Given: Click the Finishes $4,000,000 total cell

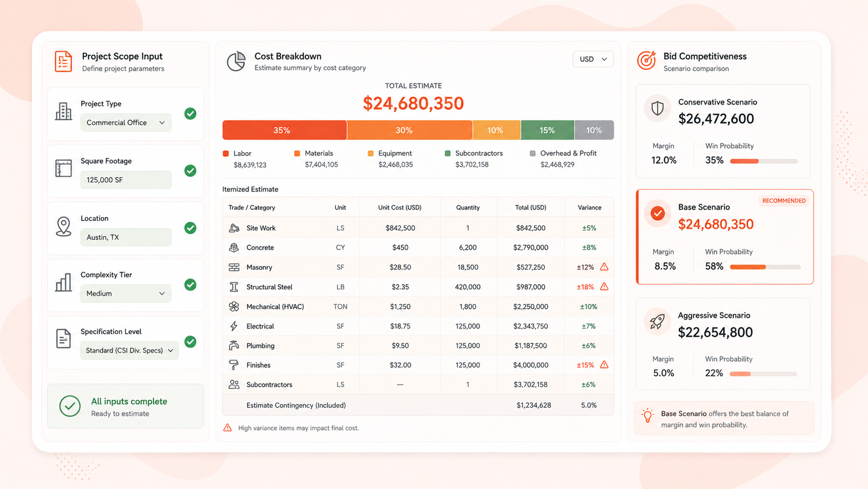Looking at the screenshot, I should tap(531, 365).
